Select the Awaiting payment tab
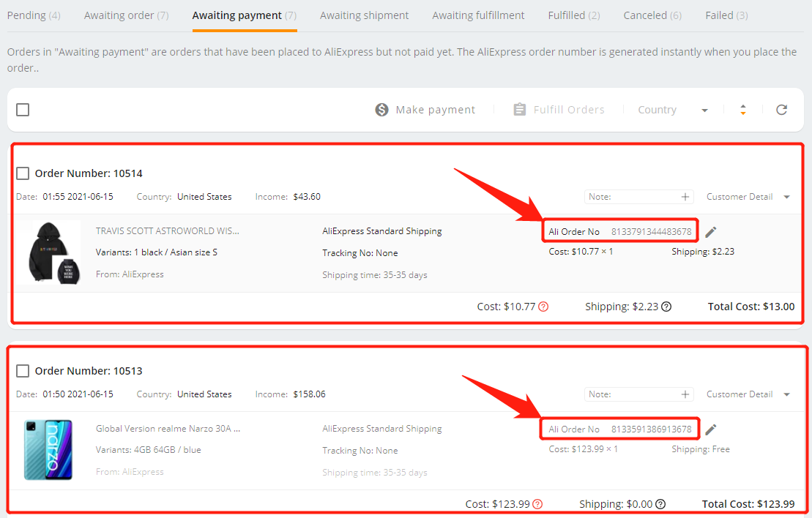This screenshot has width=812, height=518. pyautogui.click(x=245, y=15)
